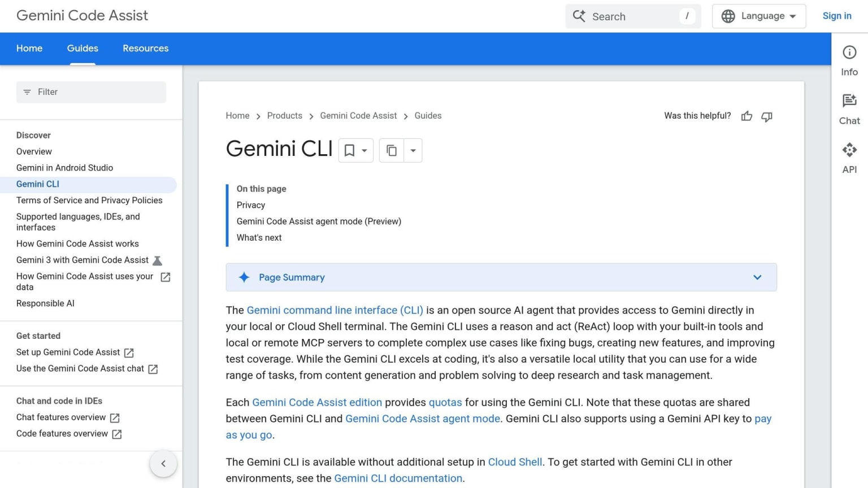Click the copy page icon
The image size is (868, 488).
click(x=392, y=150)
